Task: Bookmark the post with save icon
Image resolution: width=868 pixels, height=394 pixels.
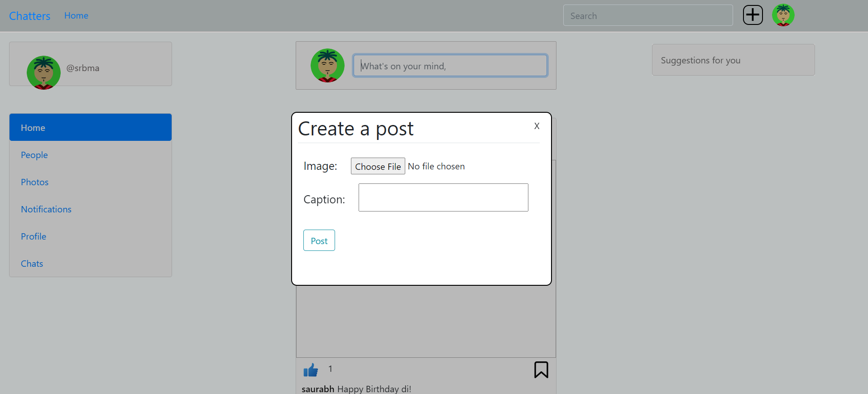Action: (541, 370)
